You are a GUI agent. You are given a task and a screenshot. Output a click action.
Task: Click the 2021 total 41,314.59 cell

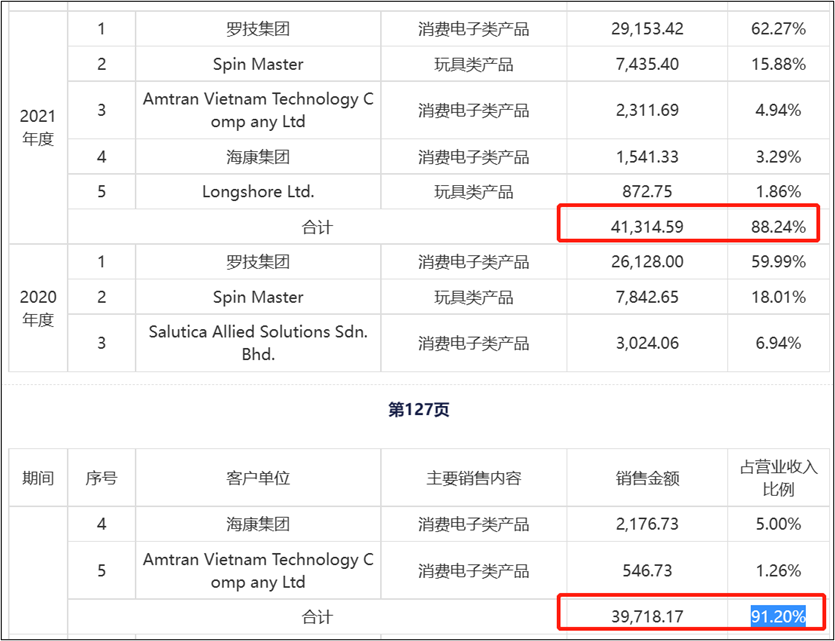coord(646,227)
